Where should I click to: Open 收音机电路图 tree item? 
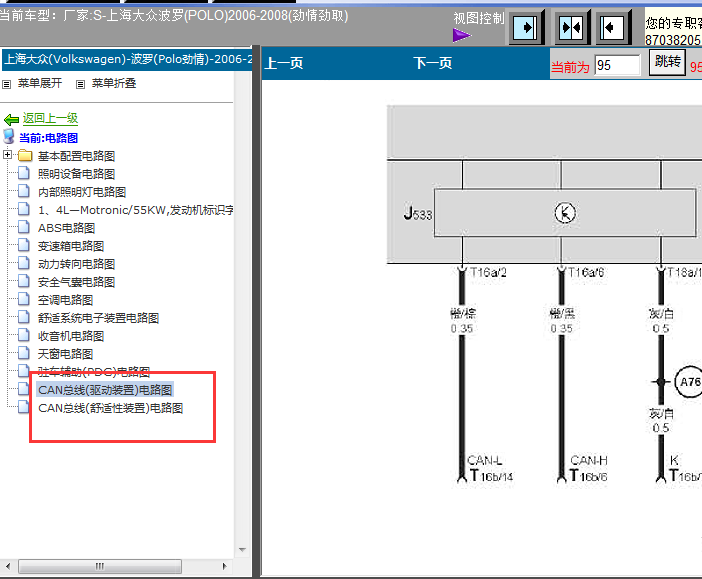71,336
